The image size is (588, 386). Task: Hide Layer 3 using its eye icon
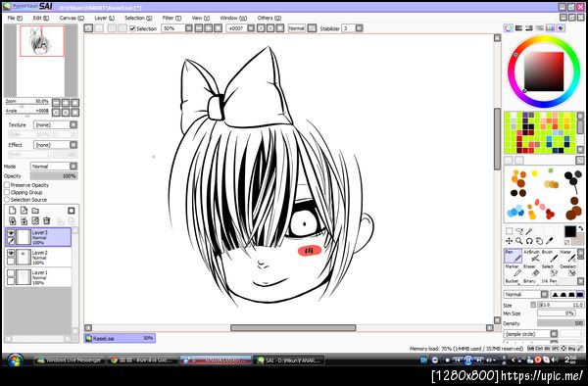point(11,233)
